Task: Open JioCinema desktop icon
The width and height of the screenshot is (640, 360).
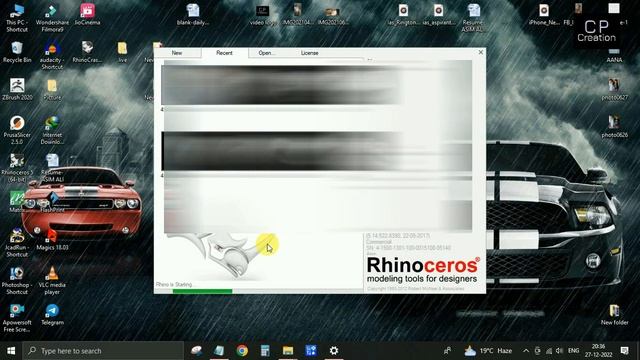Action: pyautogui.click(x=87, y=15)
